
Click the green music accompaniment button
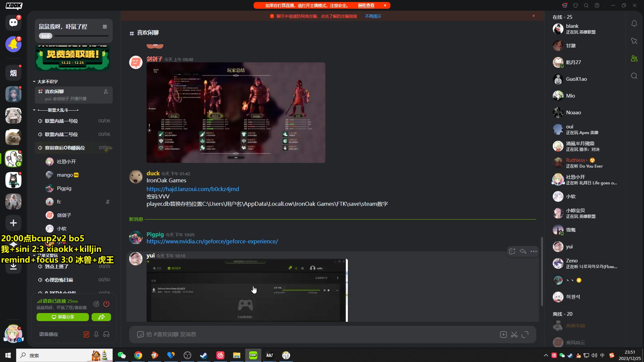(x=101, y=317)
